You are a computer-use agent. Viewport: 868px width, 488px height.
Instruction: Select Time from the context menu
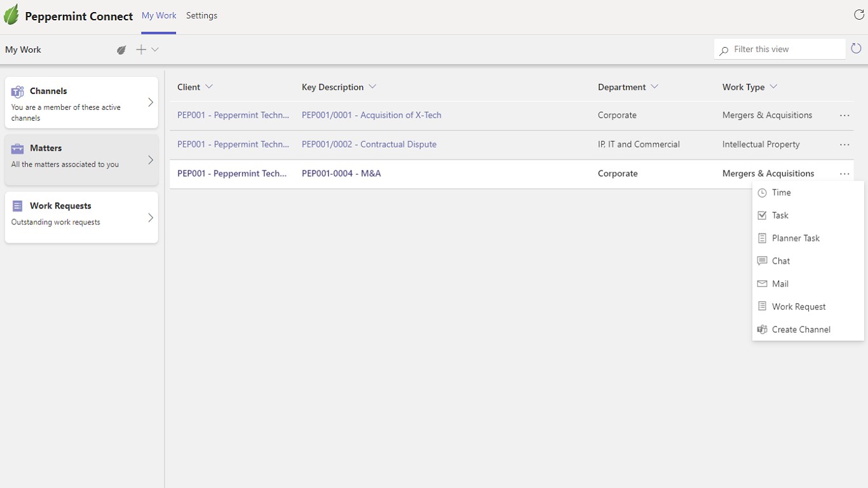click(781, 193)
